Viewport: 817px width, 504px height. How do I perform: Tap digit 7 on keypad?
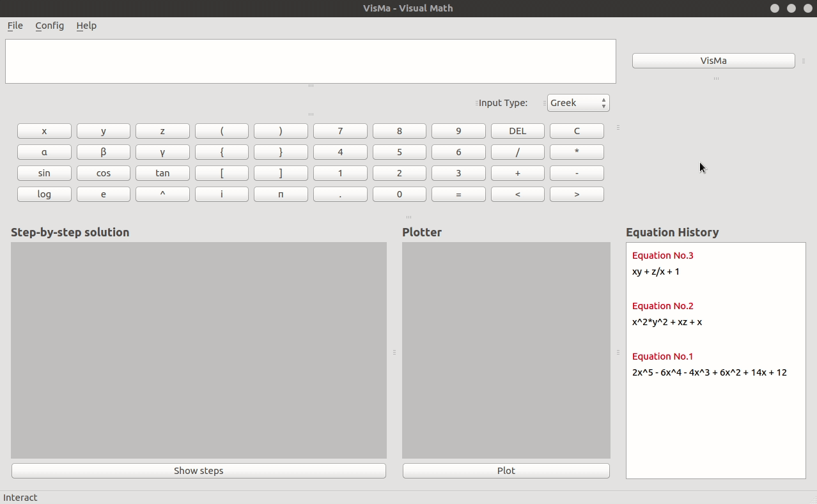click(x=340, y=131)
